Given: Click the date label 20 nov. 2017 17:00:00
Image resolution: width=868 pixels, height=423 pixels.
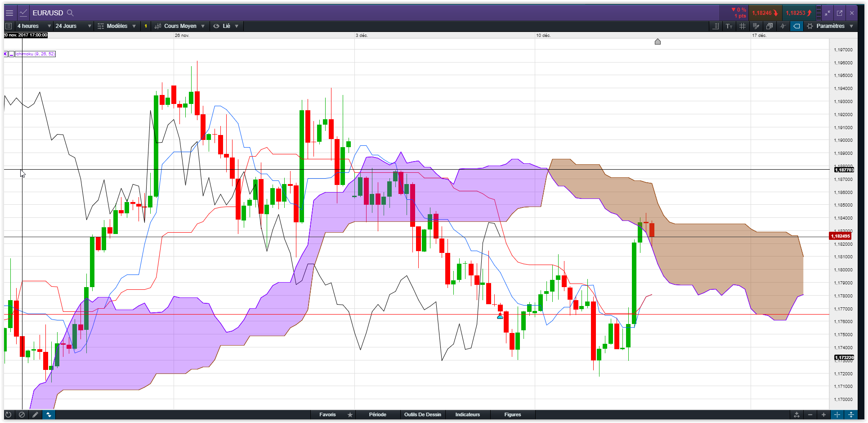Looking at the screenshot, I should coord(26,35).
